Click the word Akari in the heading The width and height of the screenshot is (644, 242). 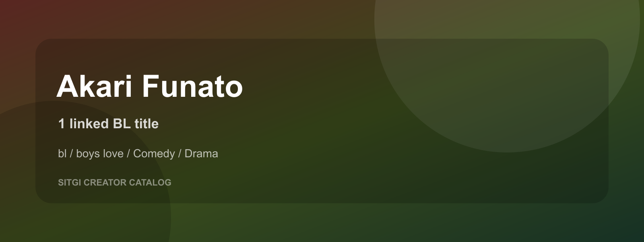[95, 86]
